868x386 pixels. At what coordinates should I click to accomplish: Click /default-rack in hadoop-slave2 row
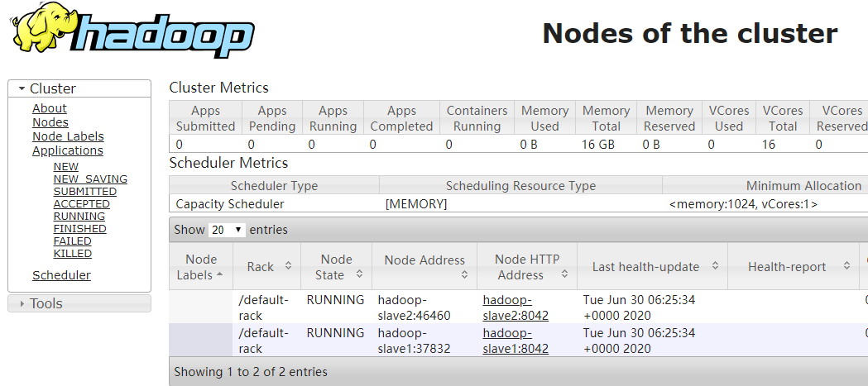pyautogui.click(x=263, y=308)
